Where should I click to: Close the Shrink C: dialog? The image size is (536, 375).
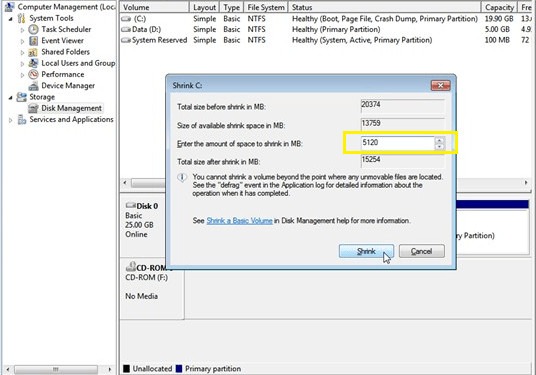(x=440, y=85)
